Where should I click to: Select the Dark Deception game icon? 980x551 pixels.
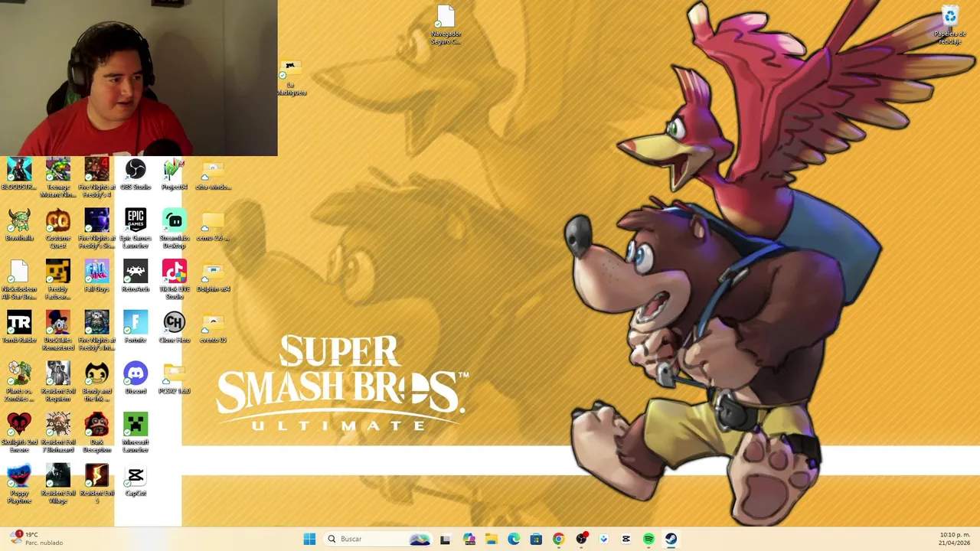point(96,433)
